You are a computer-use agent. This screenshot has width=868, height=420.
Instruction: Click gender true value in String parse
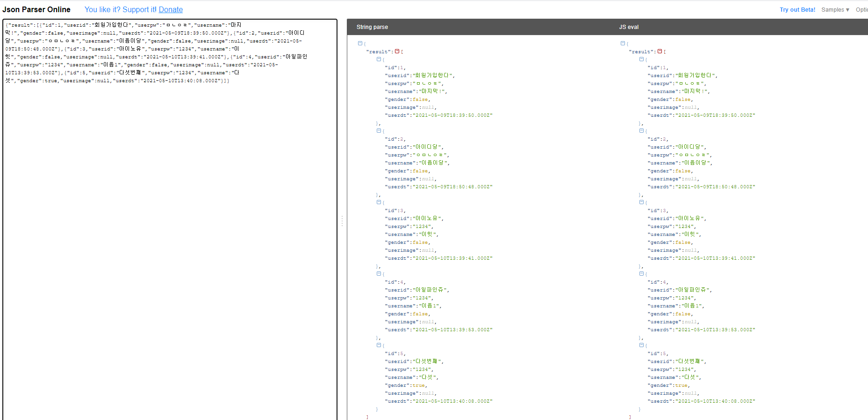[418, 385]
